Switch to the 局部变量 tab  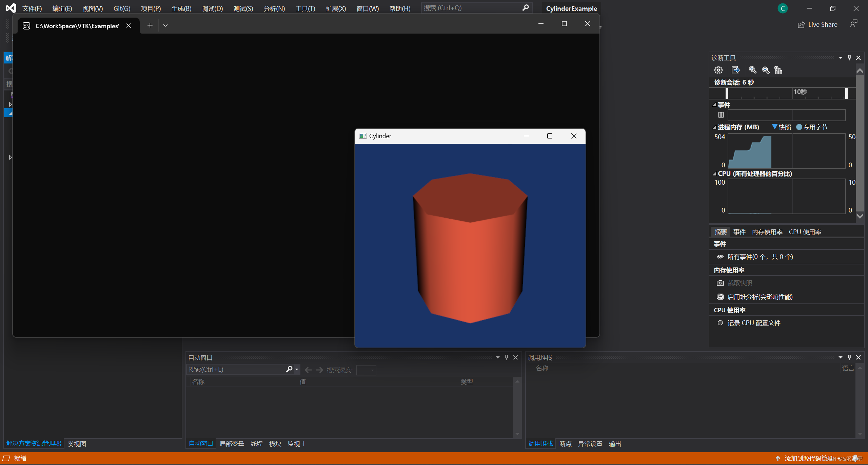point(232,444)
